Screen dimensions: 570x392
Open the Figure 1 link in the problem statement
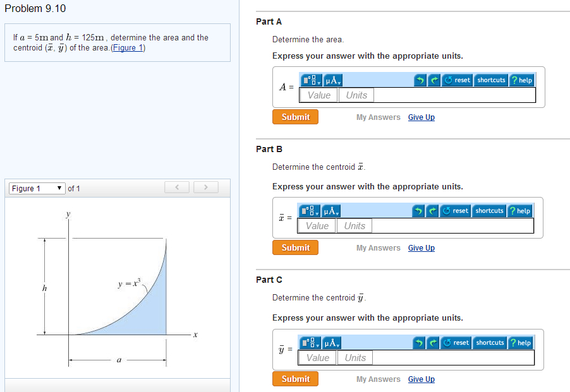(x=128, y=47)
